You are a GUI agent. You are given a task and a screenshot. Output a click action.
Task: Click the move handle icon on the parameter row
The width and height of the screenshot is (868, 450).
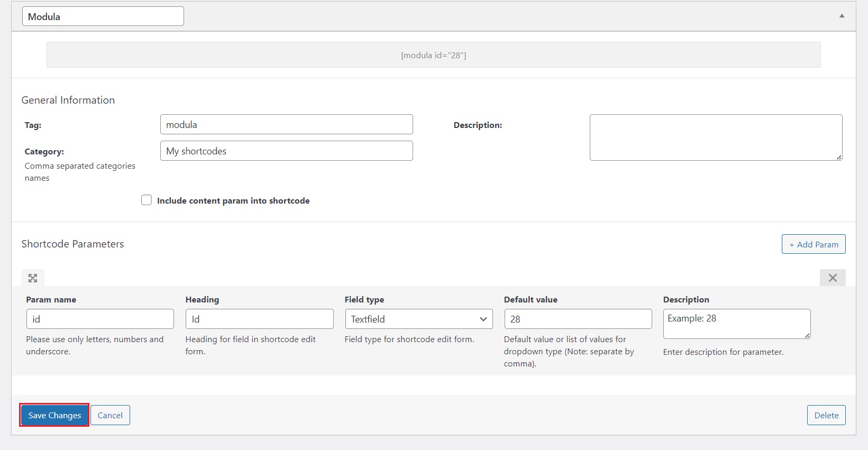(33, 278)
